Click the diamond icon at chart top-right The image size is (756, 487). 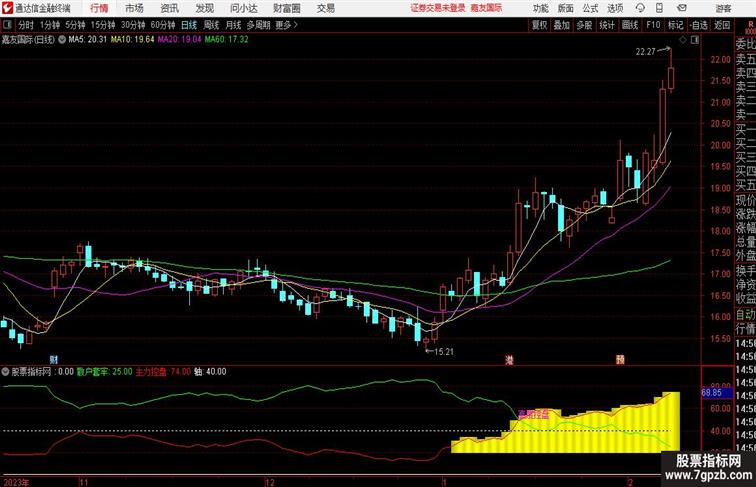[x=683, y=40]
